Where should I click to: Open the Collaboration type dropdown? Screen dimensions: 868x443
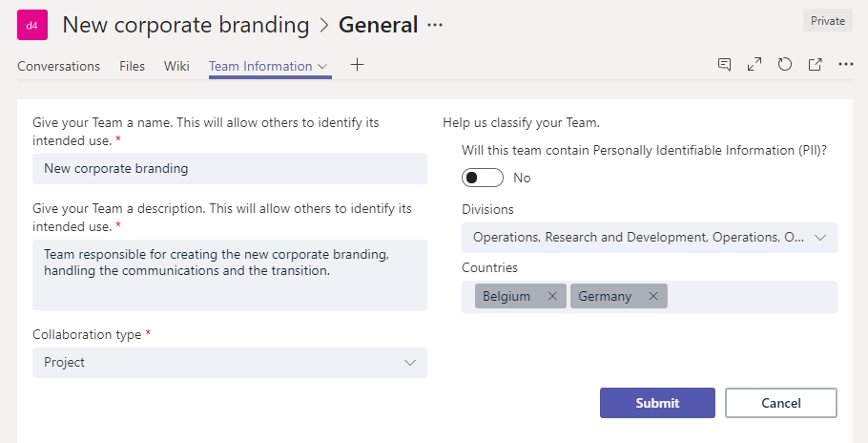pos(230,363)
